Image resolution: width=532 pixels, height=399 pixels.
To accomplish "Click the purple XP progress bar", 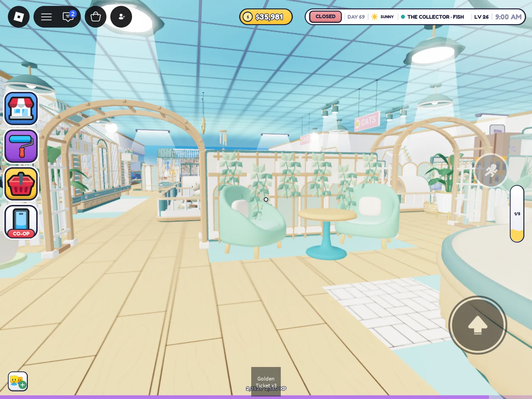I will click(x=266, y=397).
